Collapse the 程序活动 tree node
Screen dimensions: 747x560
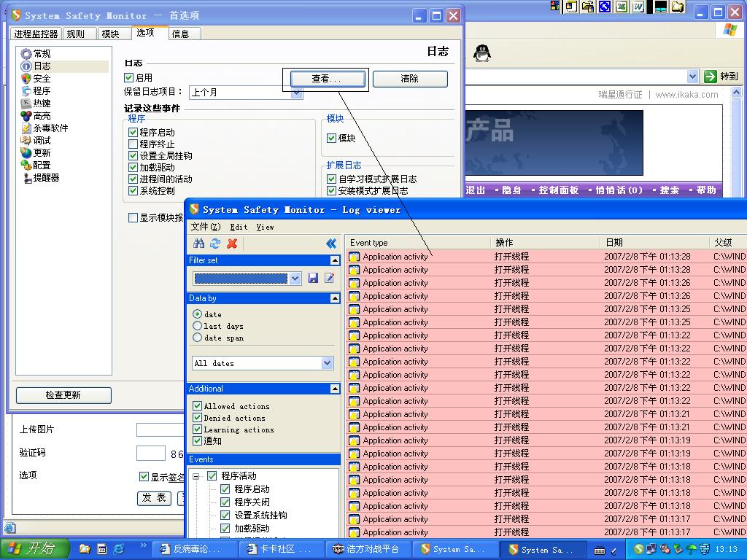[196, 475]
